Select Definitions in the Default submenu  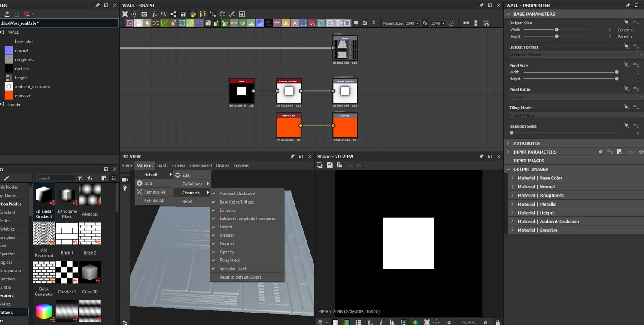pos(192,184)
